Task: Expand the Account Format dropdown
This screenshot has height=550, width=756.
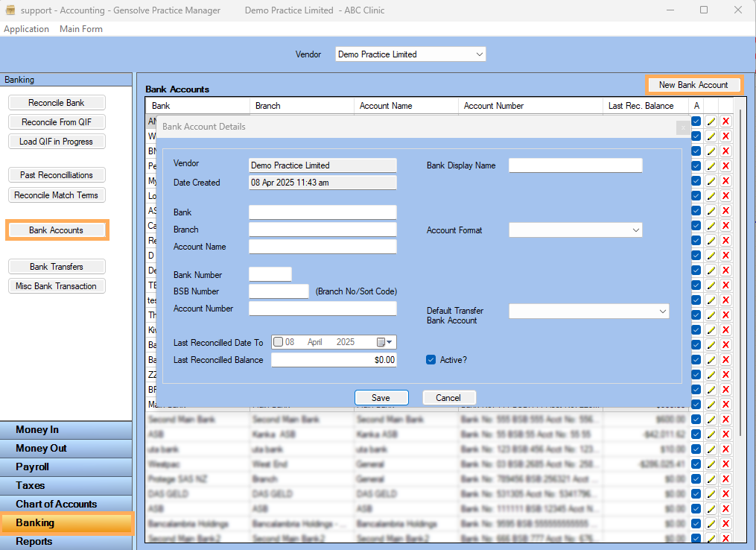Action: [x=575, y=230]
